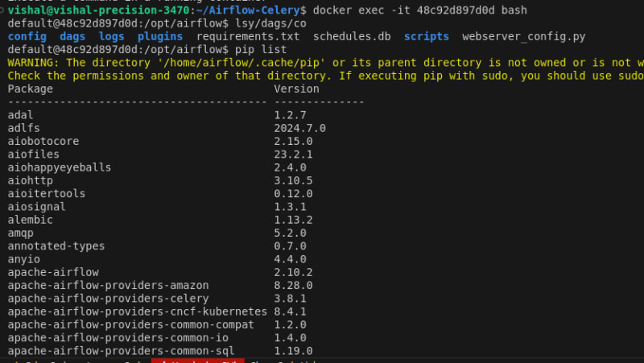Image resolution: width=644 pixels, height=363 pixels.
Task: Click the apache-airflow-providers-cncf-kubernetes package name
Action: coord(137,311)
